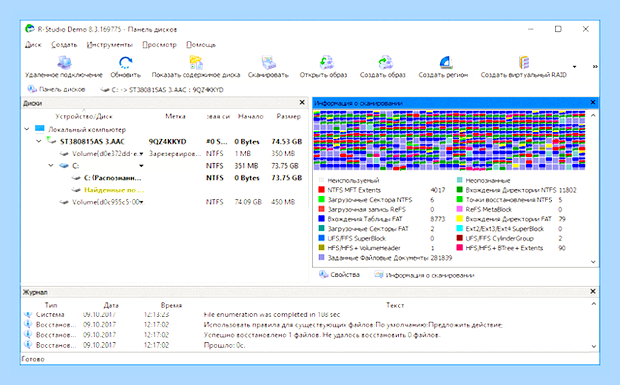Select the Найденные по ... tree row
Image resolution: width=620 pixels, height=385 pixels.
[x=113, y=190]
